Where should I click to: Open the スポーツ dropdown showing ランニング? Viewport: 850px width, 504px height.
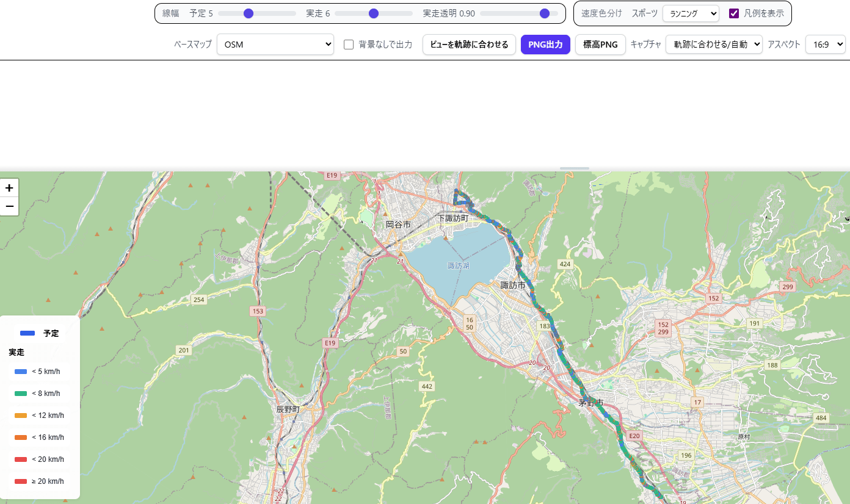(x=691, y=13)
